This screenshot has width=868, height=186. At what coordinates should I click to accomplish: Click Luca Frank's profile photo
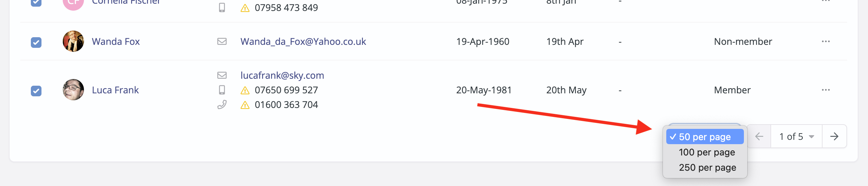(73, 90)
